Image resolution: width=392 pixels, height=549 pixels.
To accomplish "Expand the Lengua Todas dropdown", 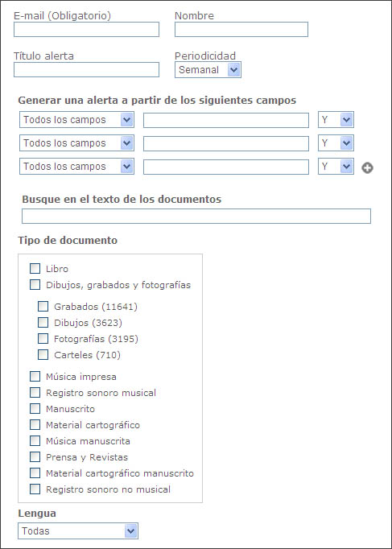I will [78, 530].
